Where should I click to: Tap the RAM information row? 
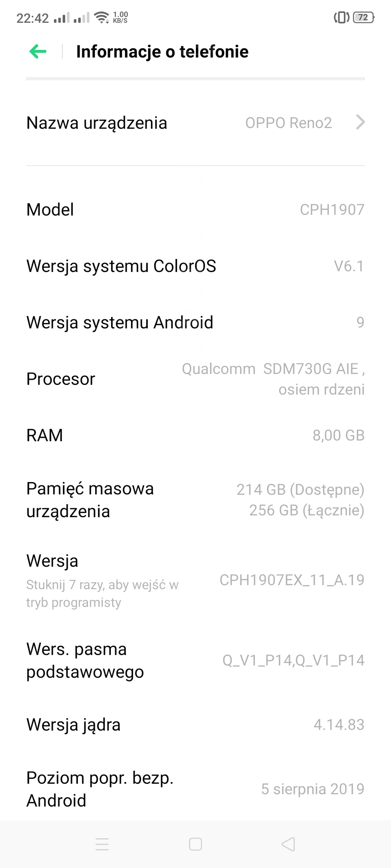click(195, 435)
